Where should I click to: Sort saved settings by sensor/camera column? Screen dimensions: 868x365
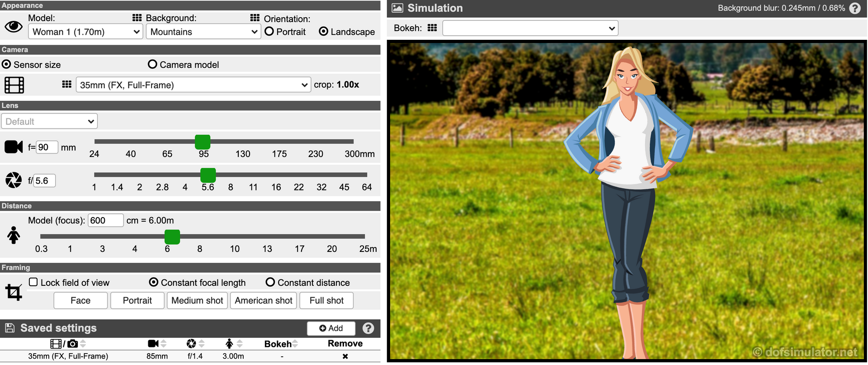click(x=83, y=344)
